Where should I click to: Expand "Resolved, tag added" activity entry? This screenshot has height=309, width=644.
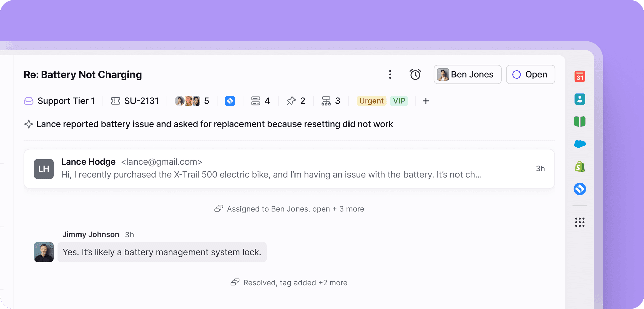pos(289,283)
